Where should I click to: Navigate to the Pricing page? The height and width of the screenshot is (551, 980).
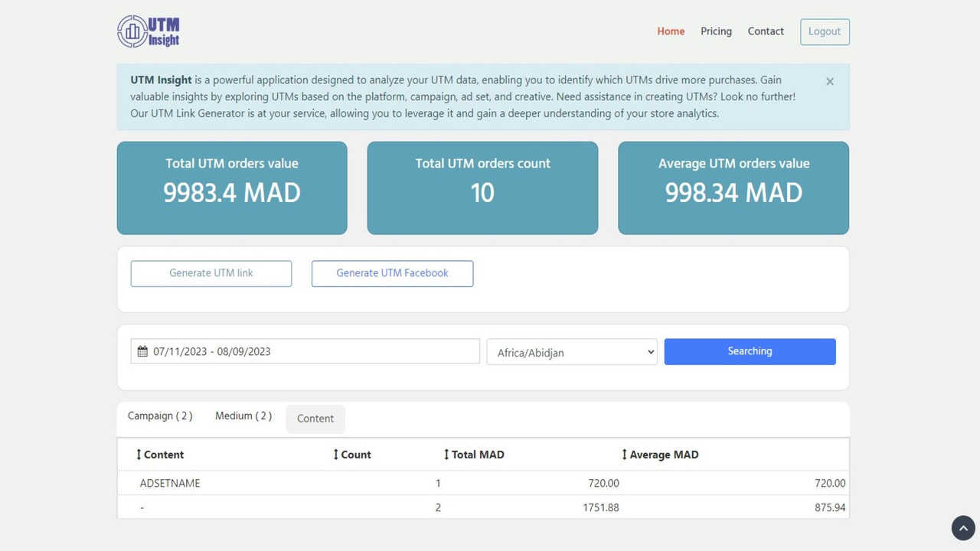715,31
